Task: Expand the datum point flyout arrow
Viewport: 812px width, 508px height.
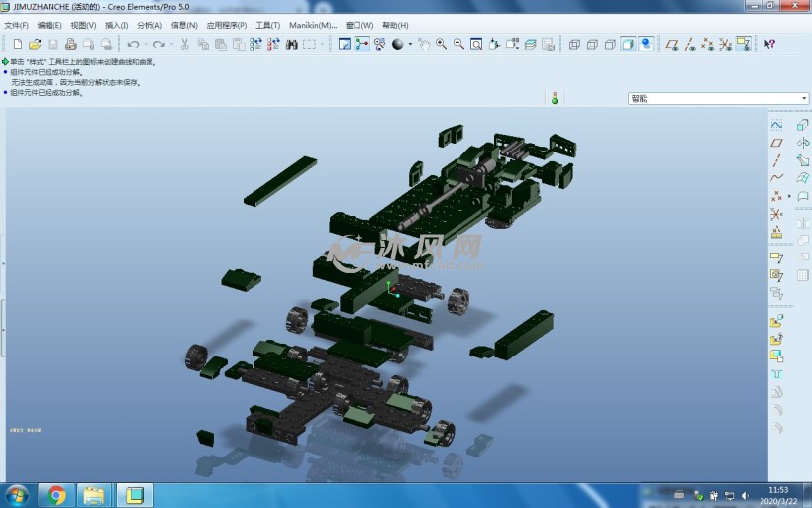Action: pyautogui.click(x=789, y=196)
